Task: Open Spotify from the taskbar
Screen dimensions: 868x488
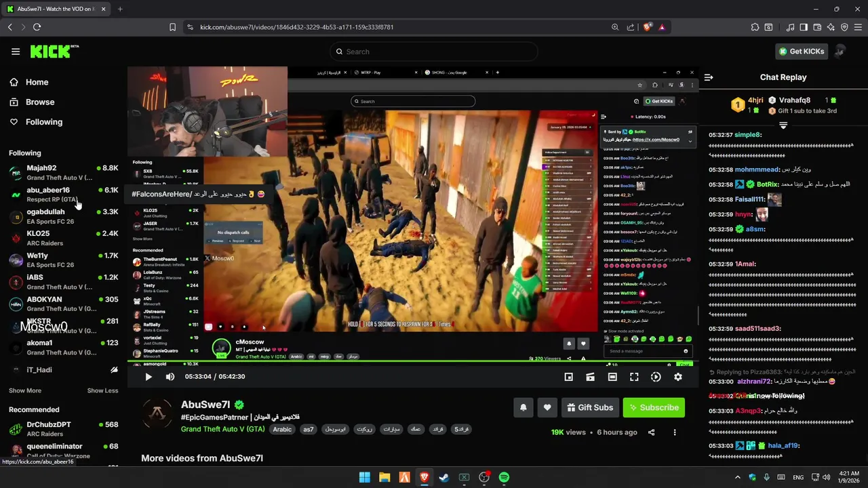Action: coord(504,477)
